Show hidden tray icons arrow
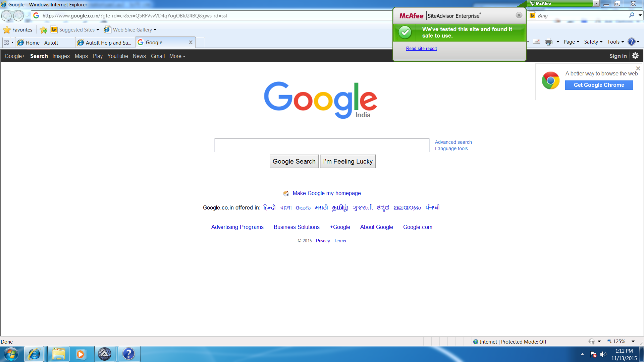The image size is (644, 362). [582, 354]
